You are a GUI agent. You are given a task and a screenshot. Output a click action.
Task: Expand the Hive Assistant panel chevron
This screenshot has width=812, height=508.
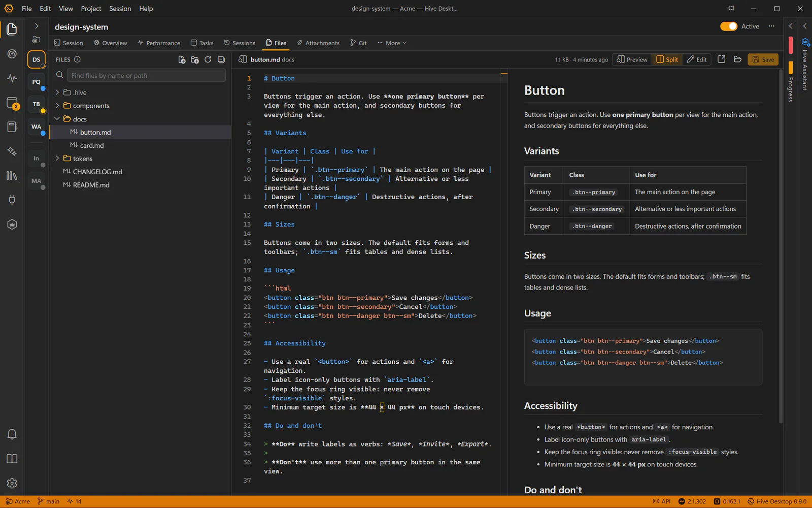[x=805, y=26]
